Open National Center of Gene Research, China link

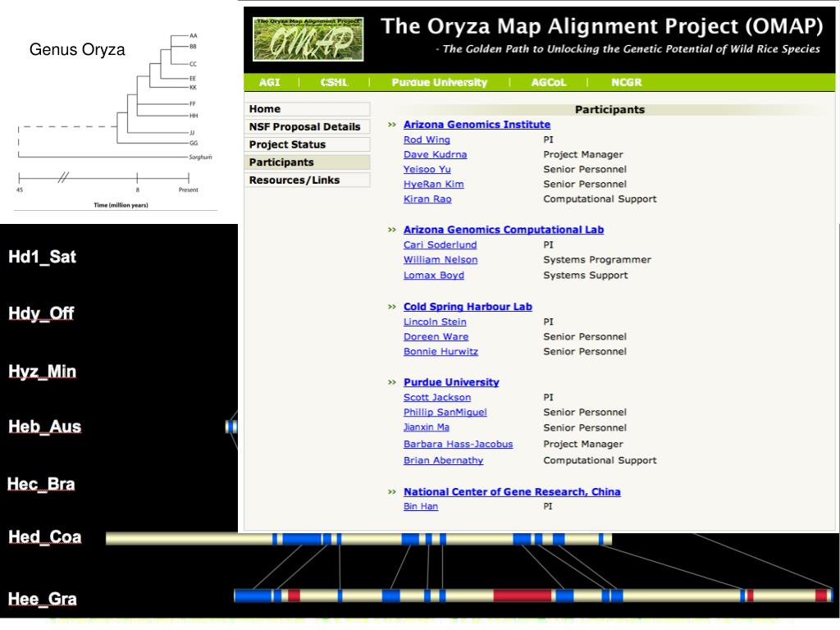pyautogui.click(x=512, y=492)
